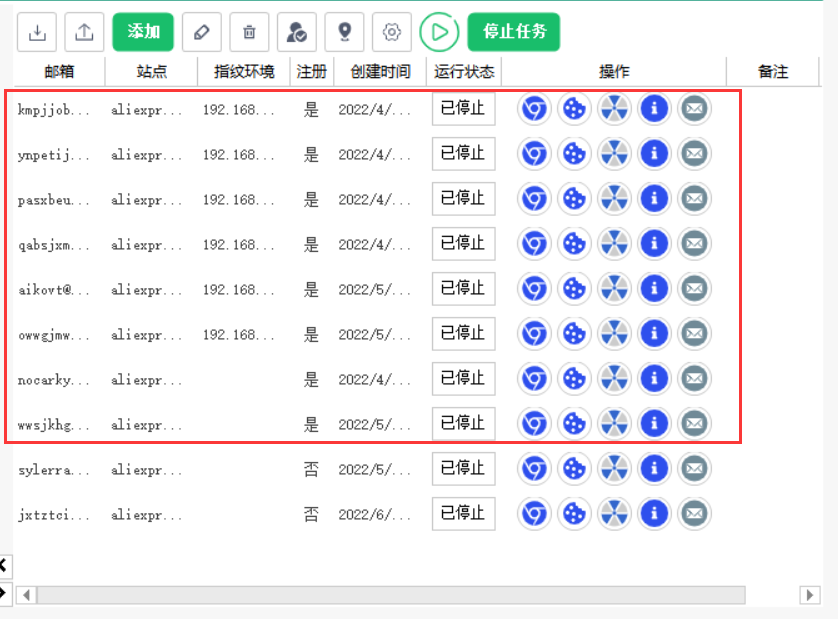The height and width of the screenshot is (619, 838).
Task: Click the horizontal scrollbar left arrow
Action: (26, 595)
